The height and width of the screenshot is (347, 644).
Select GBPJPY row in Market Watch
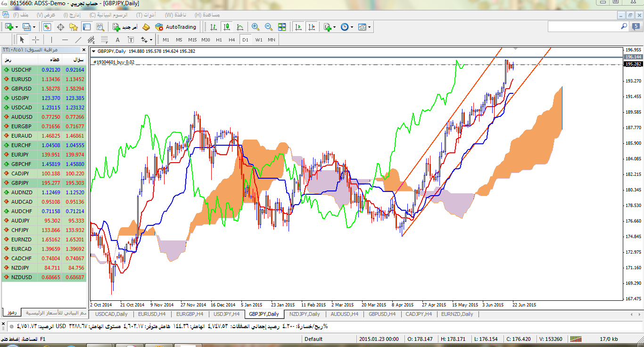[45, 183]
